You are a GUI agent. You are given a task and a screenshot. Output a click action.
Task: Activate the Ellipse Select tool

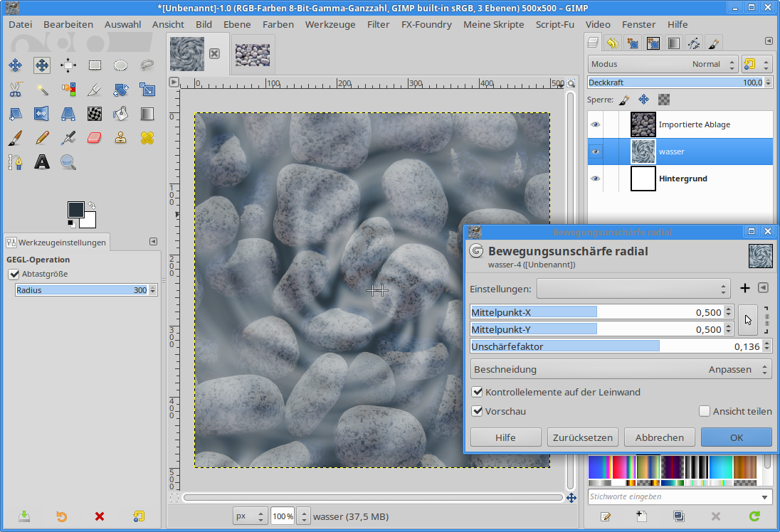tap(121, 65)
